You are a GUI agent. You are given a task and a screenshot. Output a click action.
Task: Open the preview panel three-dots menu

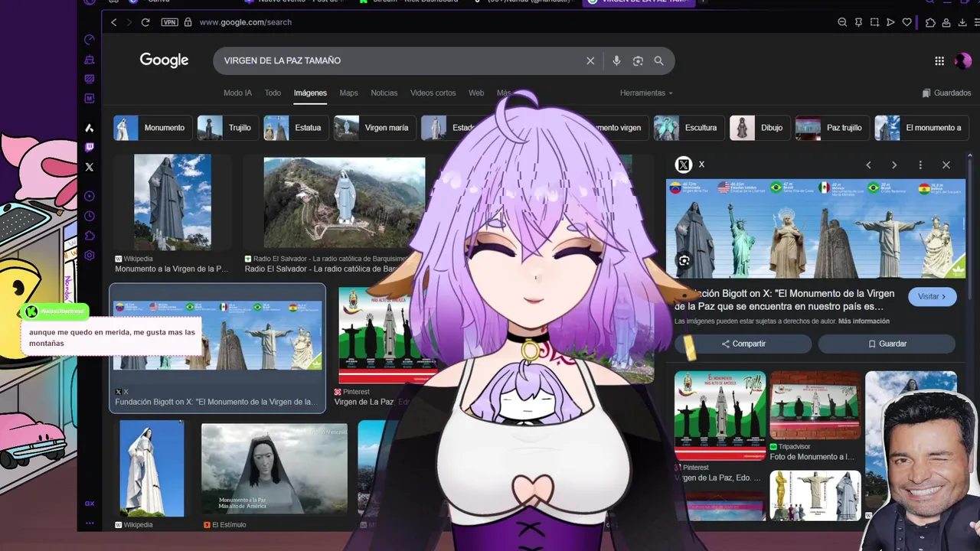coord(920,165)
